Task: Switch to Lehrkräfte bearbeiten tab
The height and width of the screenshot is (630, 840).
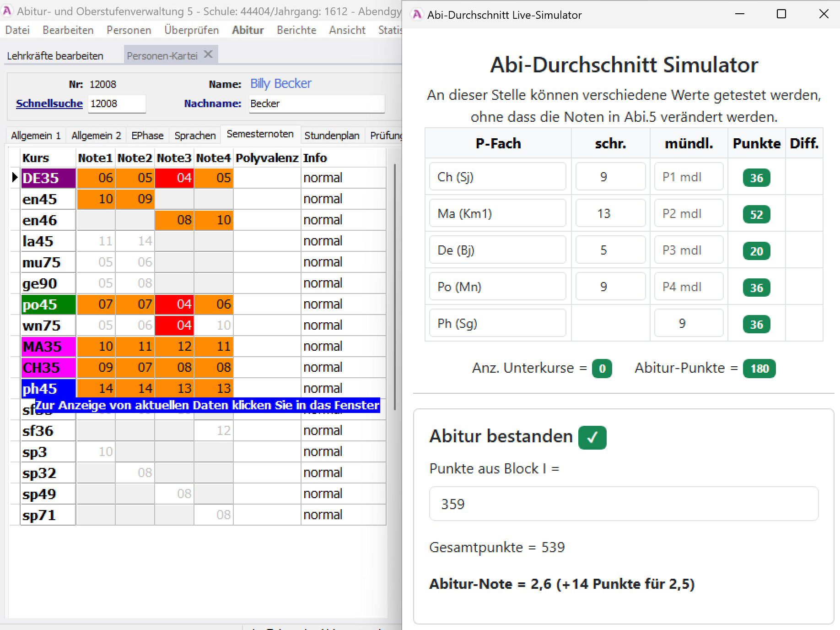Action: tap(55, 56)
